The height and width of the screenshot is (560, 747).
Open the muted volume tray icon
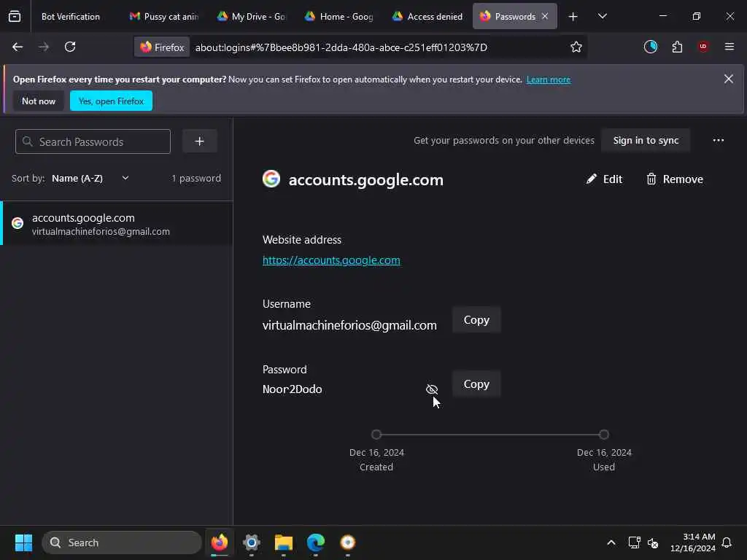click(653, 542)
